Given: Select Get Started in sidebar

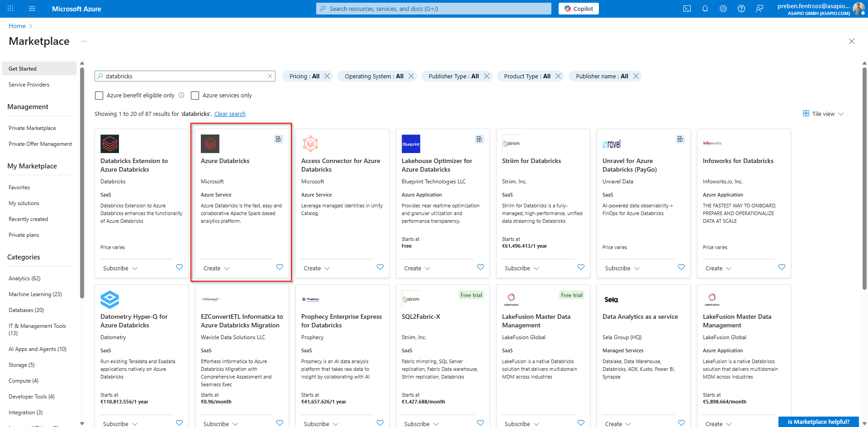Looking at the screenshot, I should (39, 68).
